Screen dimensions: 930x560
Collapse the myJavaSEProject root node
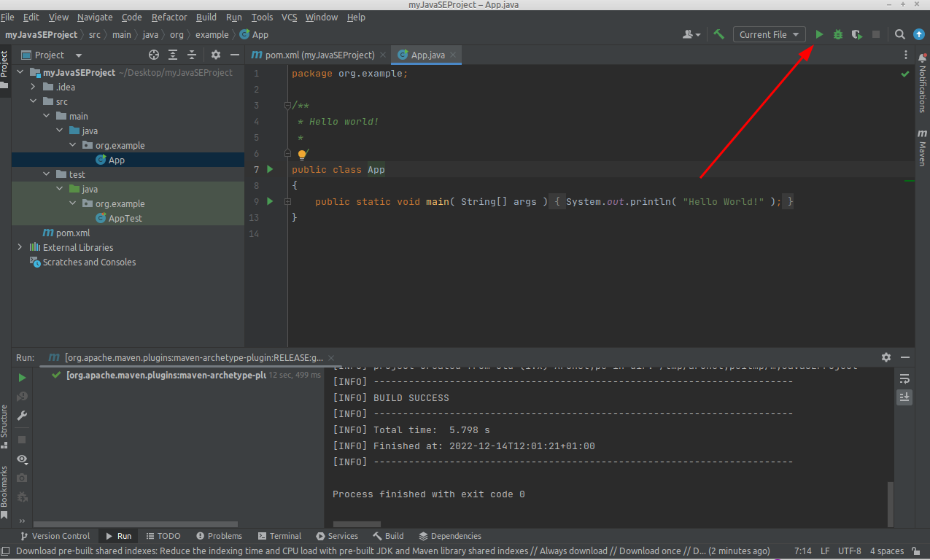click(x=21, y=72)
